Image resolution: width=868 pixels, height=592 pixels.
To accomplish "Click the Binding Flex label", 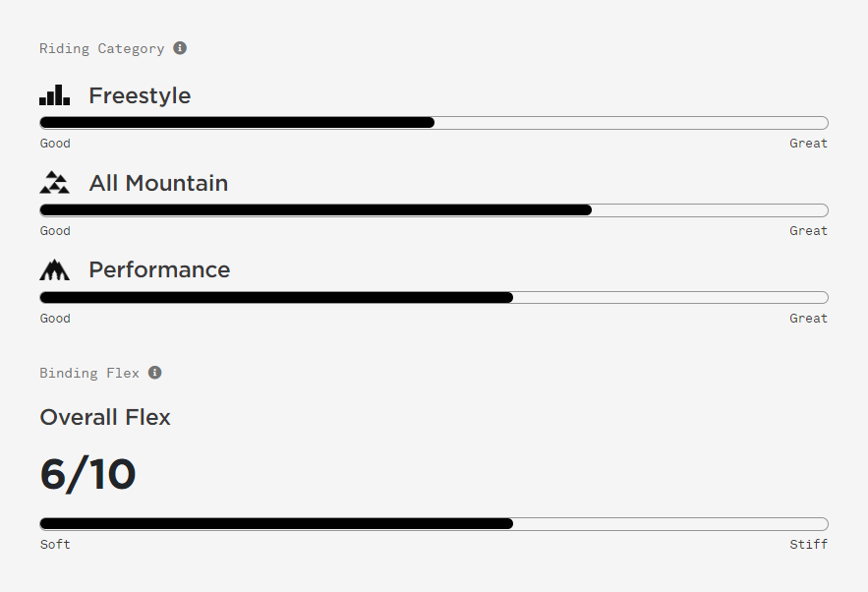I will [89, 374].
